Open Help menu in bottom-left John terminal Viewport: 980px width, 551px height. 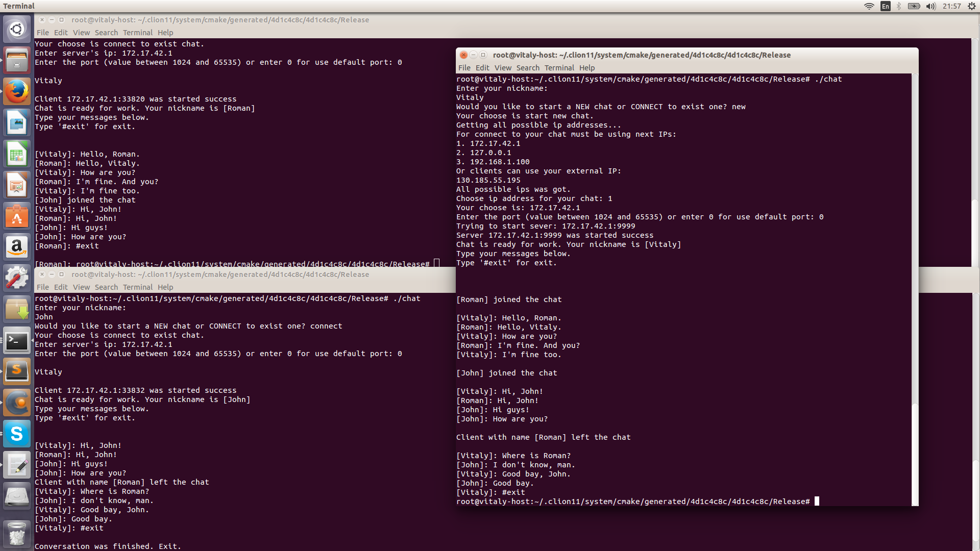(x=165, y=287)
